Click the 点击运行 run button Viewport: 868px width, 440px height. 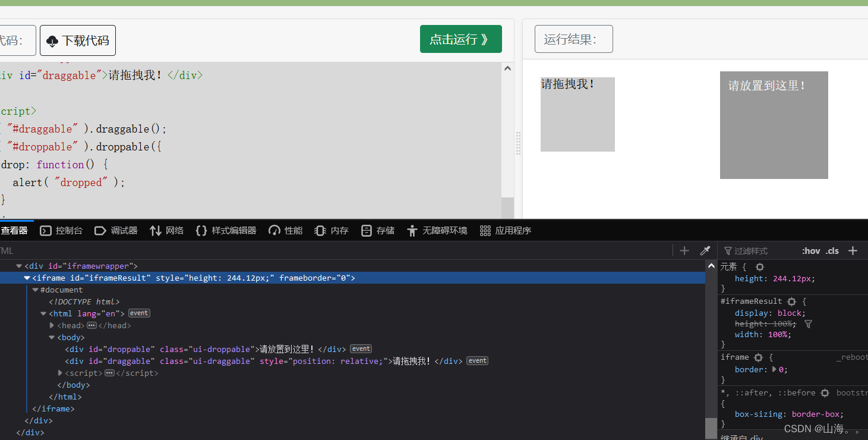pyautogui.click(x=461, y=38)
